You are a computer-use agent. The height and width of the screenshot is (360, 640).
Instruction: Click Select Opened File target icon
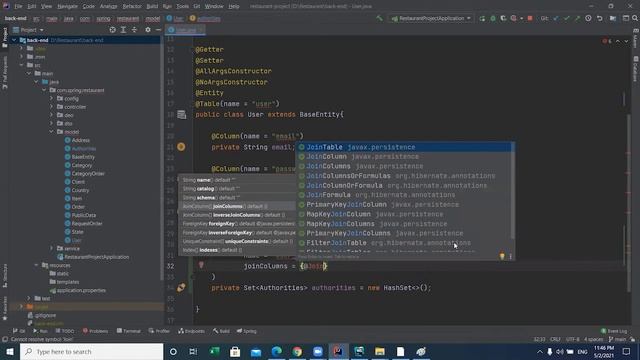point(112,30)
